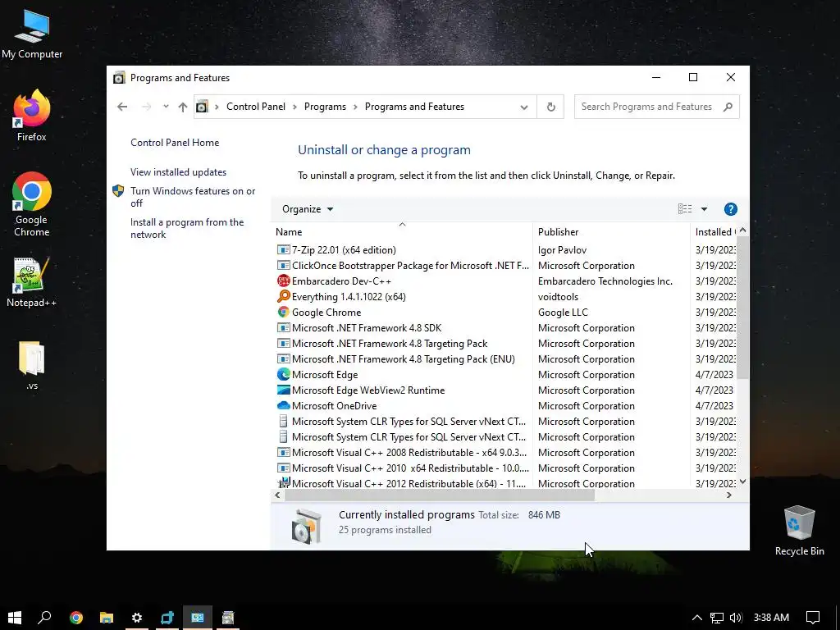The width and height of the screenshot is (840, 630).
Task: Click the Microsoft Edge WebView2 Runtime icon
Action: click(x=283, y=390)
